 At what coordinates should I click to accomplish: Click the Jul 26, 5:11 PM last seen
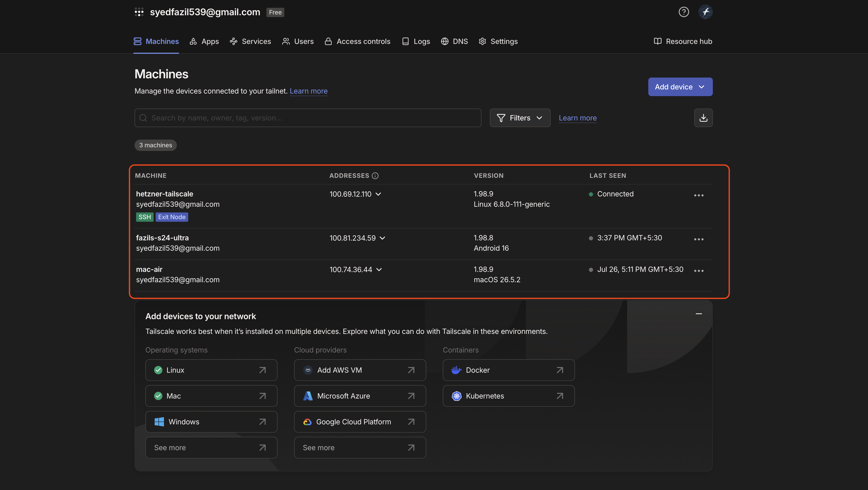coord(640,270)
